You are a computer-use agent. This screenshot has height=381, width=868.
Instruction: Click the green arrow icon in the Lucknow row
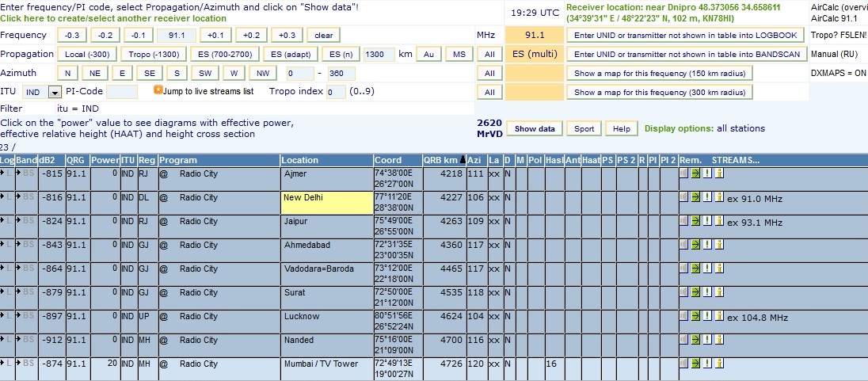click(x=695, y=316)
